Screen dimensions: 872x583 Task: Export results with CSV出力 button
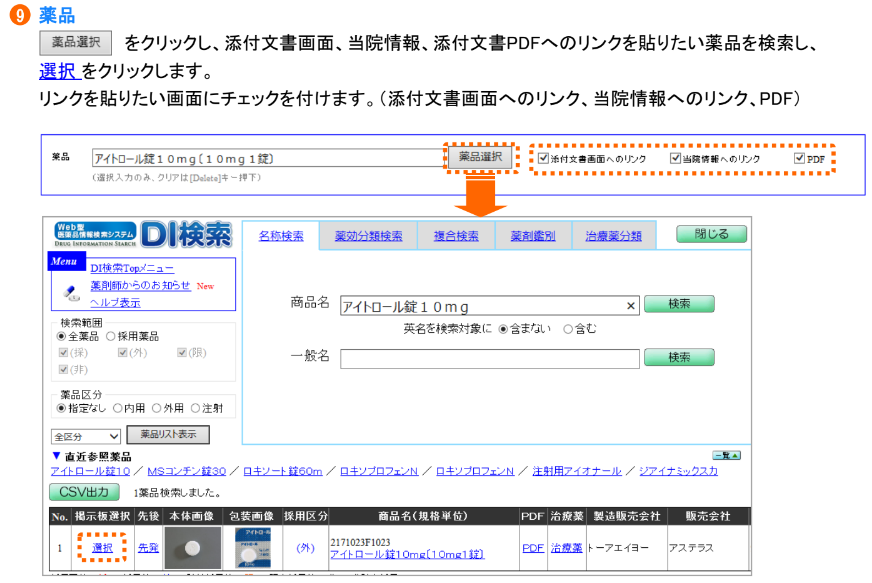(84, 492)
